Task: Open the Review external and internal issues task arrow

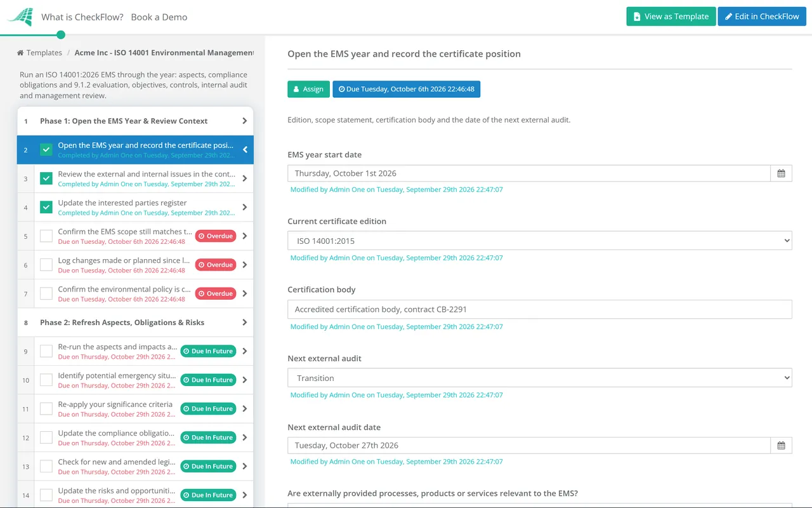Action: click(x=245, y=178)
